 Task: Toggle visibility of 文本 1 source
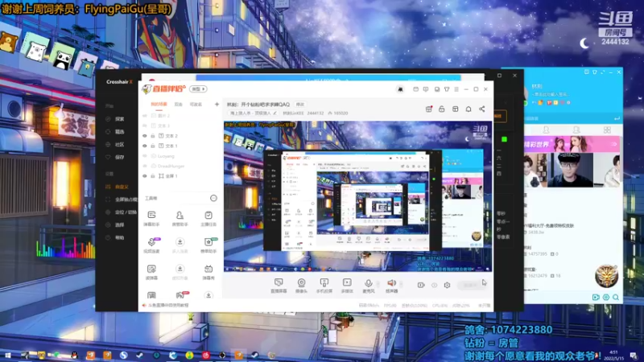point(145,146)
